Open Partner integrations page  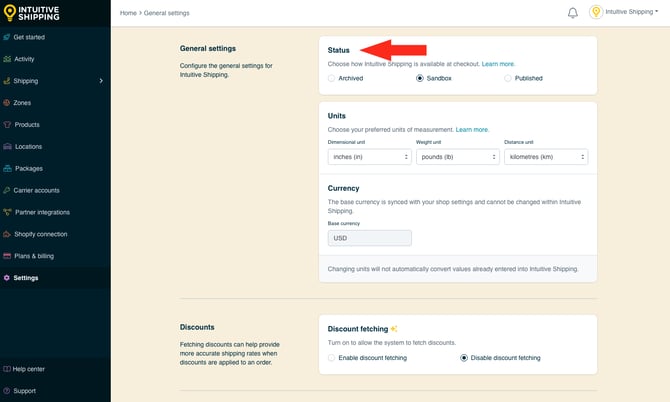(x=42, y=212)
